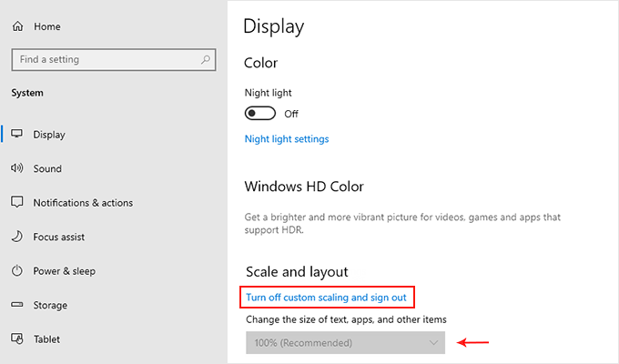The height and width of the screenshot is (364, 619).
Task: Open the Power & sleep text label
Action: (64, 271)
